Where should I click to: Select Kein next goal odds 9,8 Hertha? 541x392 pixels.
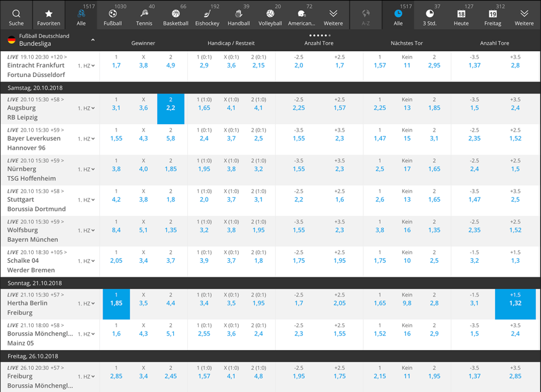pyautogui.click(x=407, y=303)
